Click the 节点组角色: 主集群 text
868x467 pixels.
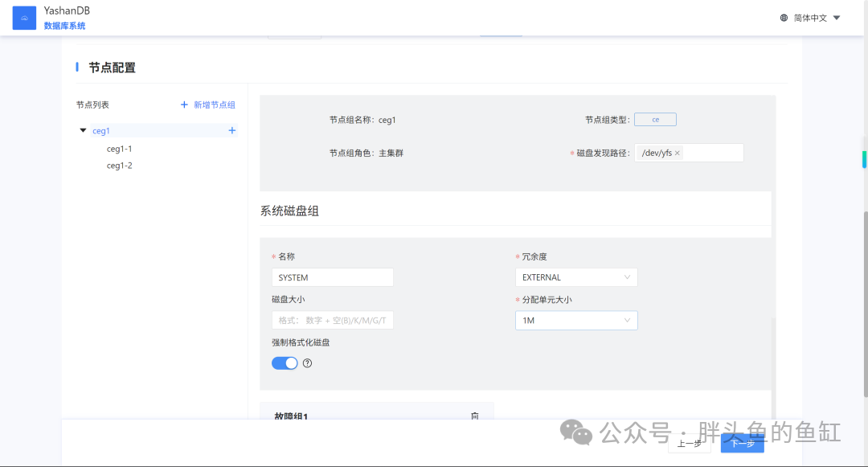coord(366,154)
